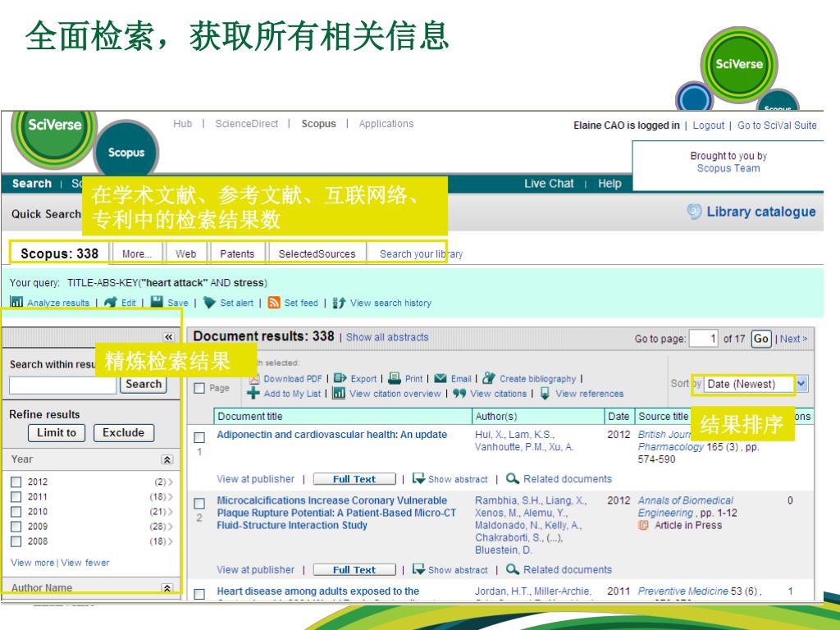The width and height of the screenshot is (840, 630).
Task: Switch to the Scopus: 338 tab
Action: pos(59,253)
